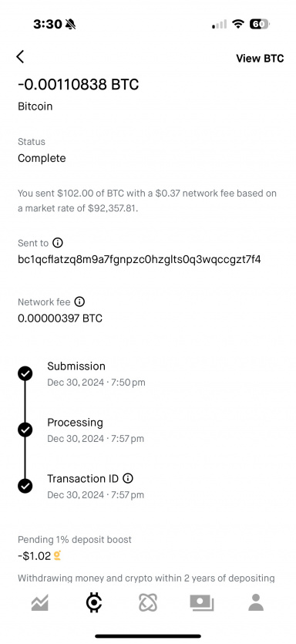Open crypto tab in bottom bar
The width and height of the screenshot is (296, 644).
[94, 603]
